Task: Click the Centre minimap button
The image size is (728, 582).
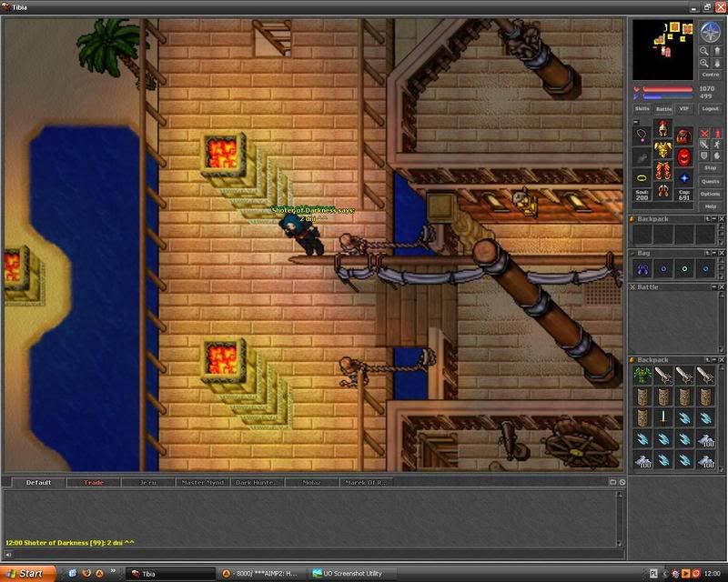Action: [x=711, y=75]
